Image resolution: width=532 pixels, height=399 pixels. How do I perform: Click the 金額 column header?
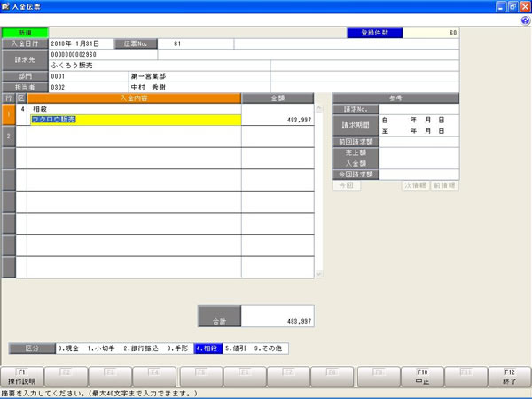coord(278,98)
